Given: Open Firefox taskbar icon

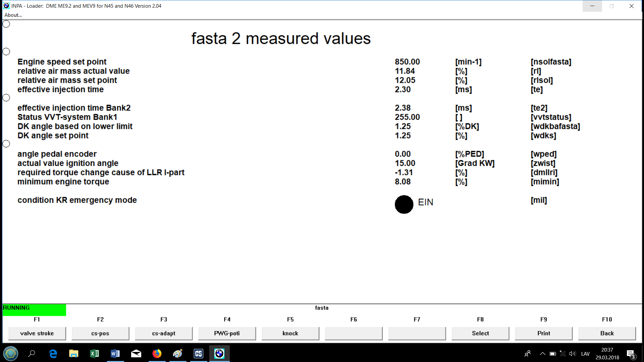Looking at the screenshot, I should pos(157,354).
